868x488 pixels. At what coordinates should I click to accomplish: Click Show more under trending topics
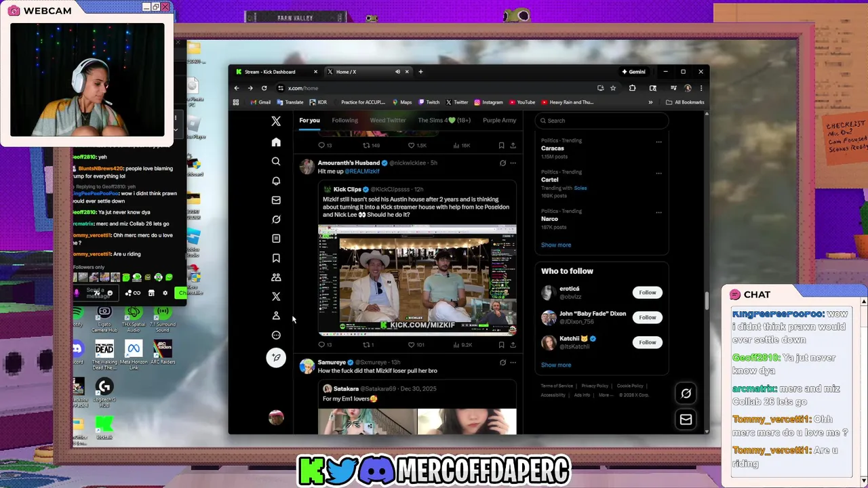[x=556, y=245]
